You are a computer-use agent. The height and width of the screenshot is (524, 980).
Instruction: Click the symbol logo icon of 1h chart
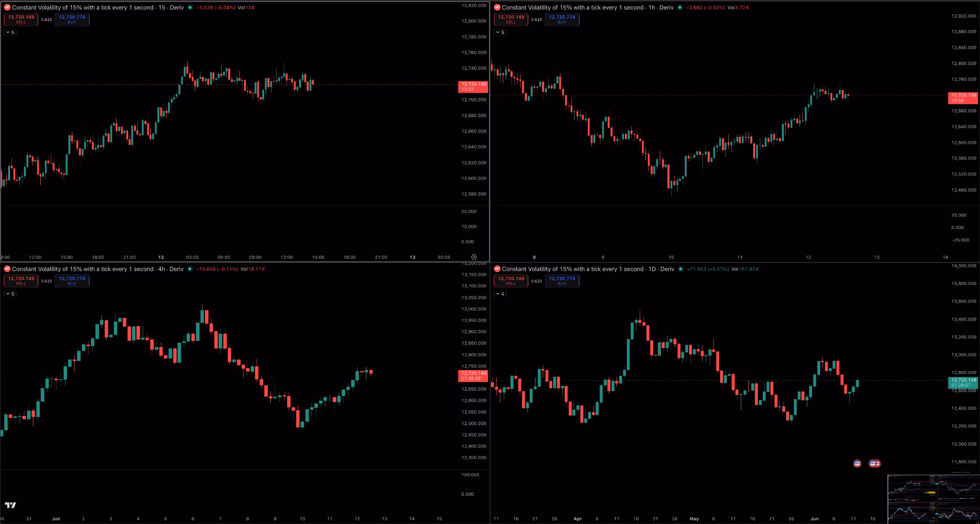(x=497, y=8)
